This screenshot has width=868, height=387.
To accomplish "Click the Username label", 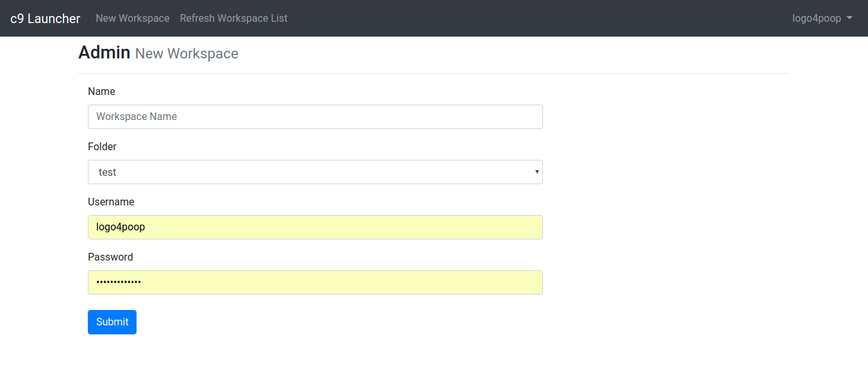I will pyautogui.click(x=111, y=202).
